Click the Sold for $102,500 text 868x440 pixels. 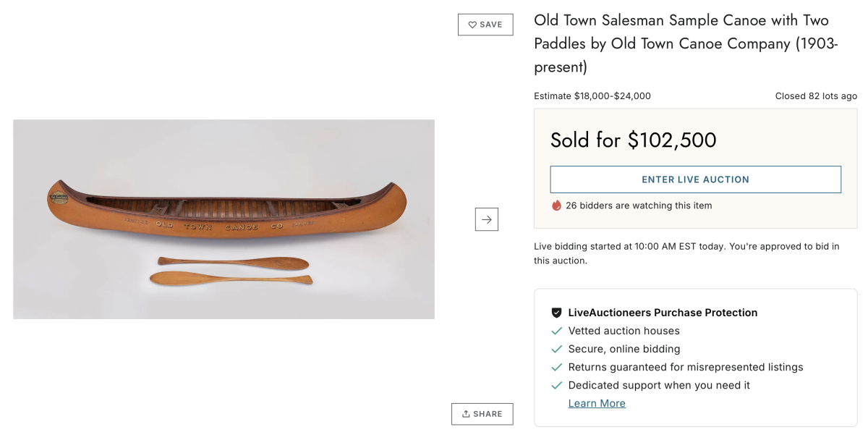pyautogui.click(x=633, y=140)
